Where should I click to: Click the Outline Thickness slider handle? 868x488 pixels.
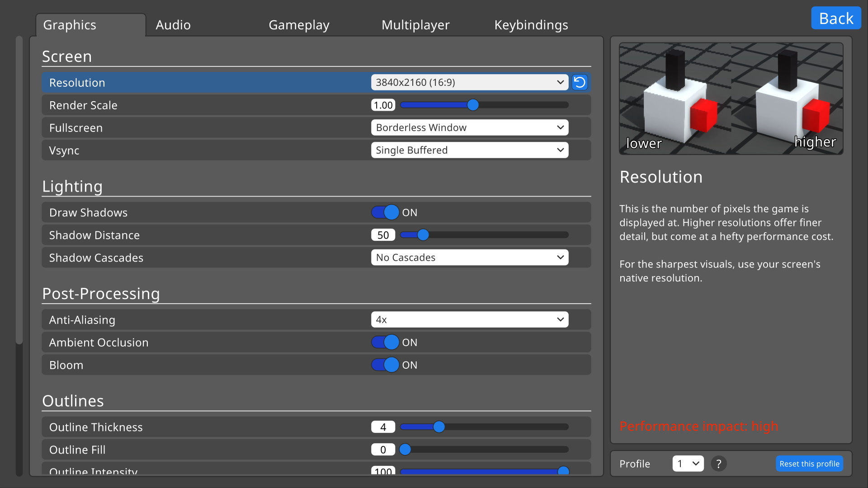(x=439, y=427)
